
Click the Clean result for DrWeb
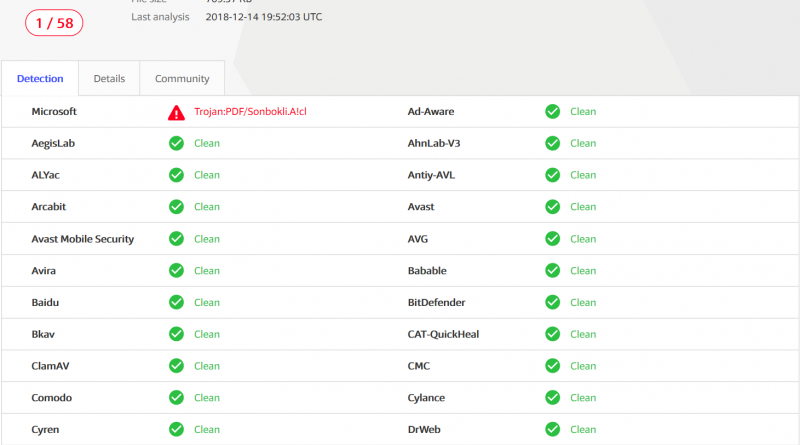point(583,429)
